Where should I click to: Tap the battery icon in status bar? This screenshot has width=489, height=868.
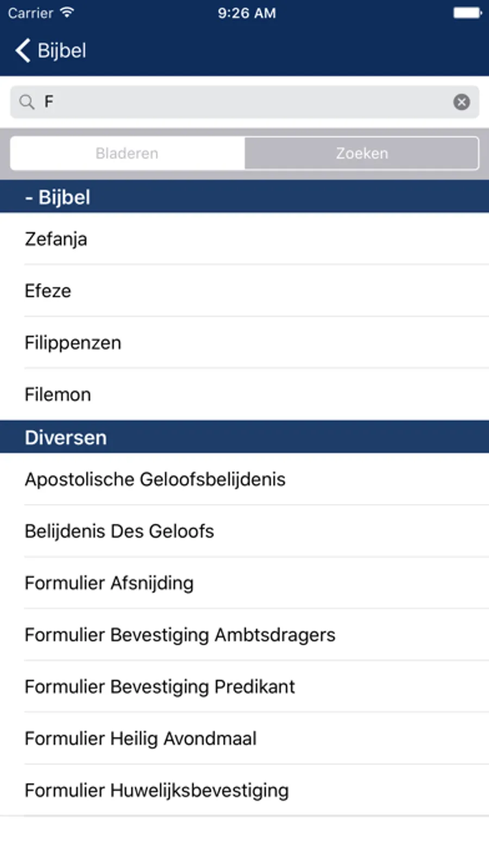point(467,12)
